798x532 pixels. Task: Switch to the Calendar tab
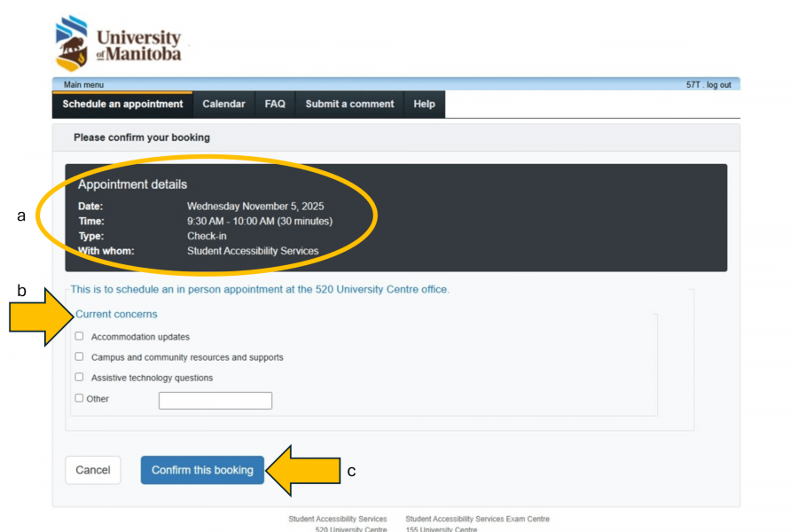coord(223,105)
